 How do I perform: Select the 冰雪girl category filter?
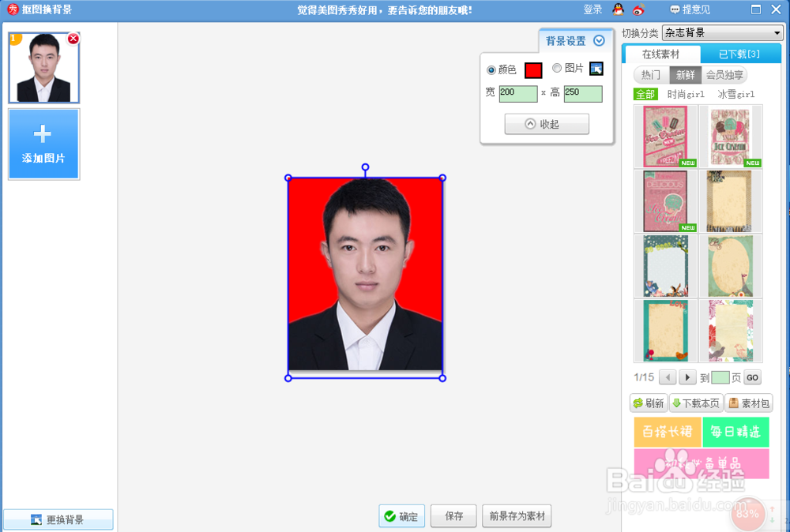pyautogui.click(x=736, y=94)
